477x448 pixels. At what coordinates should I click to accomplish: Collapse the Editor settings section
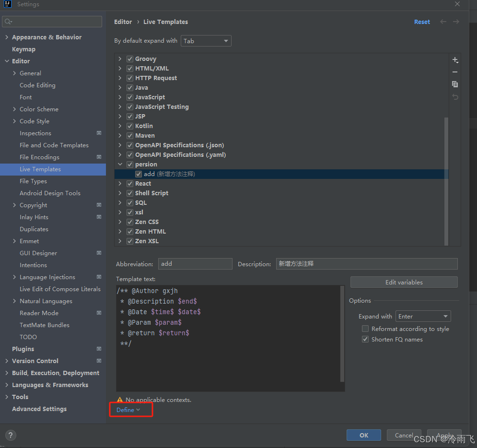click(x=7, y=61)
